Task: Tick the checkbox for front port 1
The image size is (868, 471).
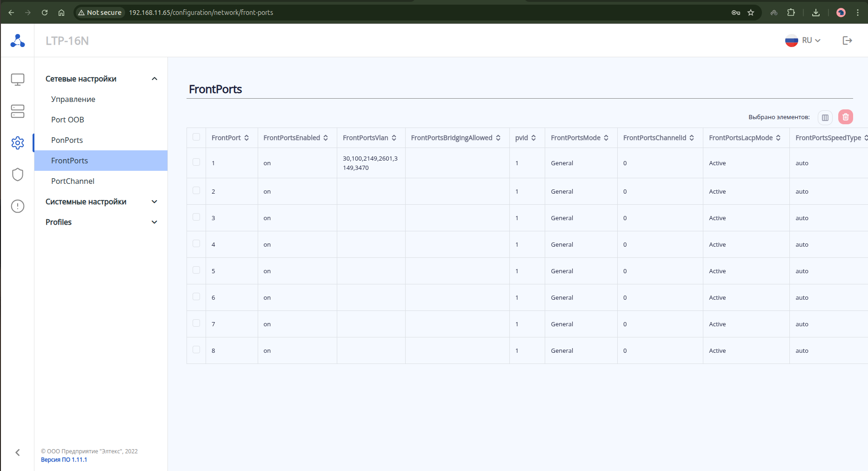Action: [196, 162]
